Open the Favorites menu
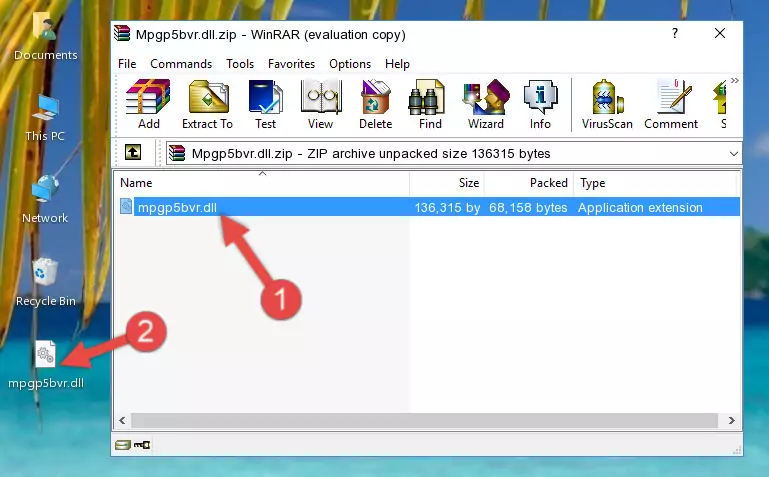The width and height of the screenshot is (769, 477). 291,64
